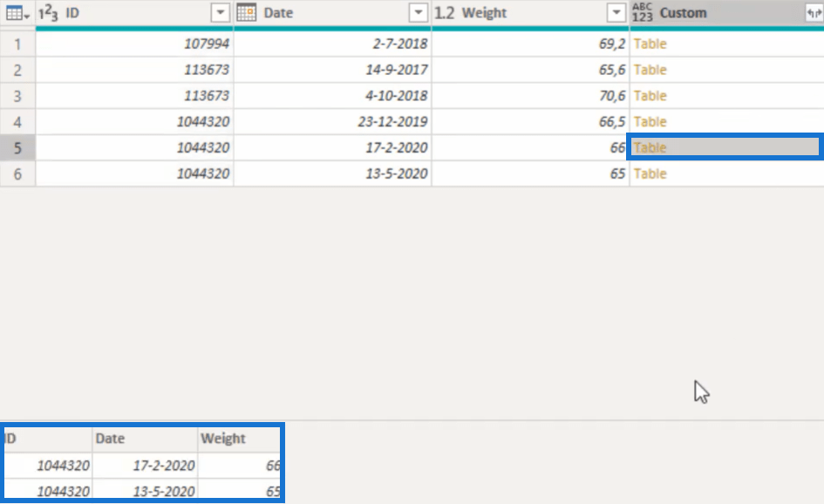Open the ID column filter dropdown
The width and height of the screenshot is (824, 504).
(221, 12)
